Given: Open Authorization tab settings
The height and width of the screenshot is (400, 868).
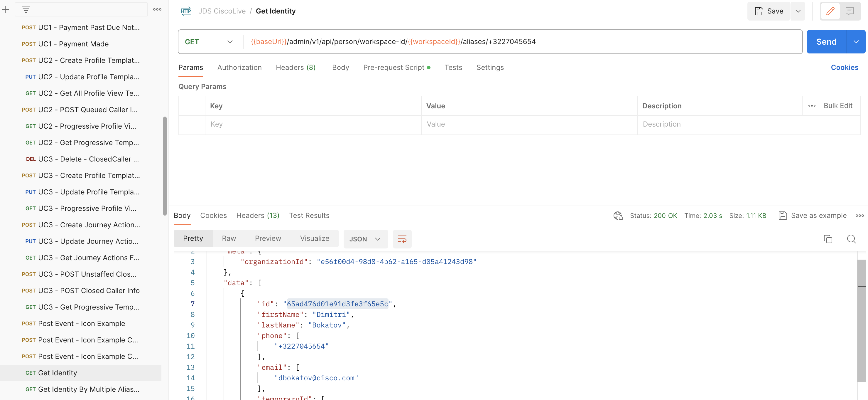Looking at the screenshot, I should tap(239, 67).
